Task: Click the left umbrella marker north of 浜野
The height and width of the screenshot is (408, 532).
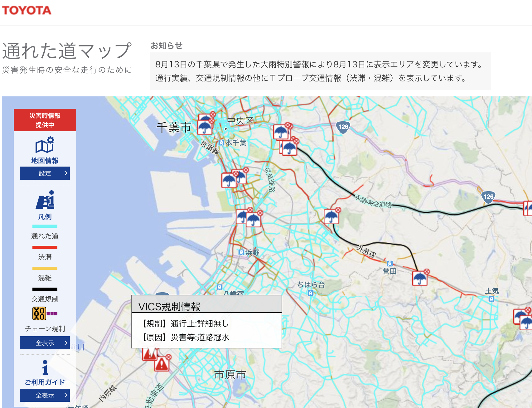Action: tap(241, 216)
